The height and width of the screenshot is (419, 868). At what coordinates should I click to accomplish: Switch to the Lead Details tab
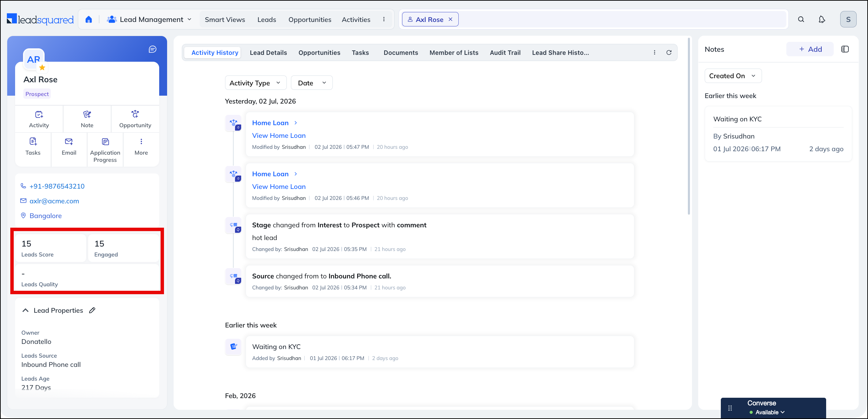pos(268,52)
